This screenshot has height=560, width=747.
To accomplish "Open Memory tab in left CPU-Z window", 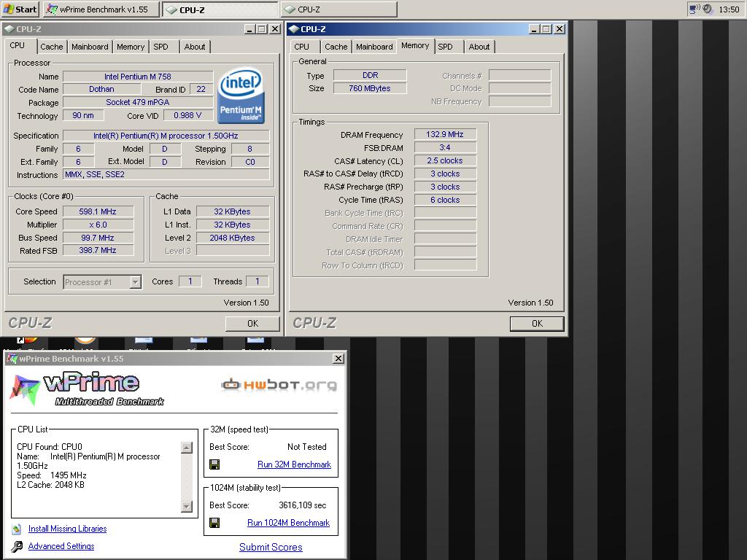I will pos(130,47).
